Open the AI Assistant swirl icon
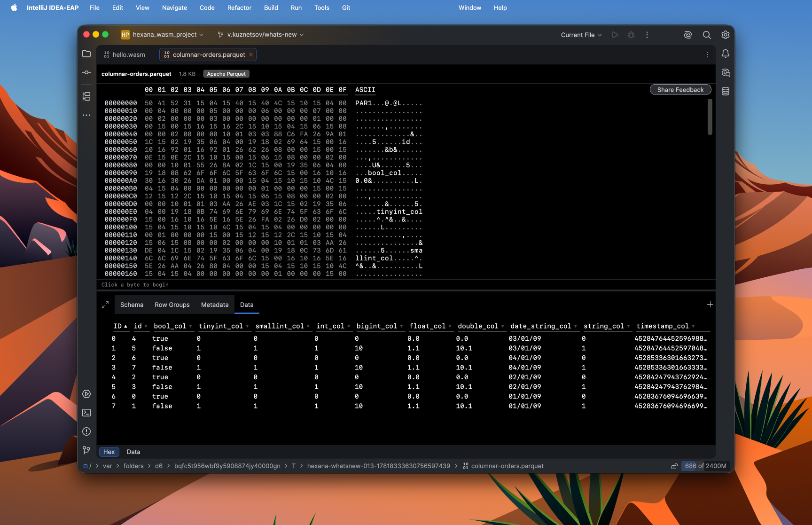 688,35
